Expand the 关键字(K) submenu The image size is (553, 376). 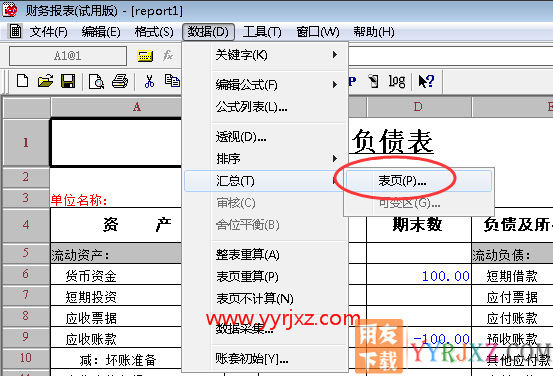pos(266,55)
